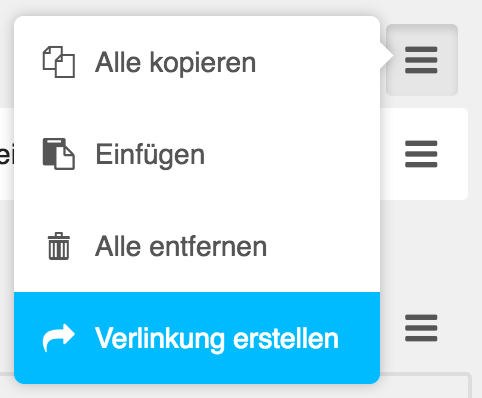Click the truncated row text left of Einfügen
This screenshot has height=398, width=482.
tap(7, 156)
